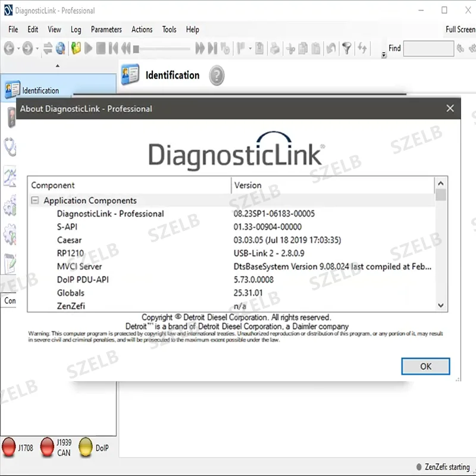Select the DoIP PDU-API component row
This screenshot has width=476, height=476.
click(x=232, y=280)
